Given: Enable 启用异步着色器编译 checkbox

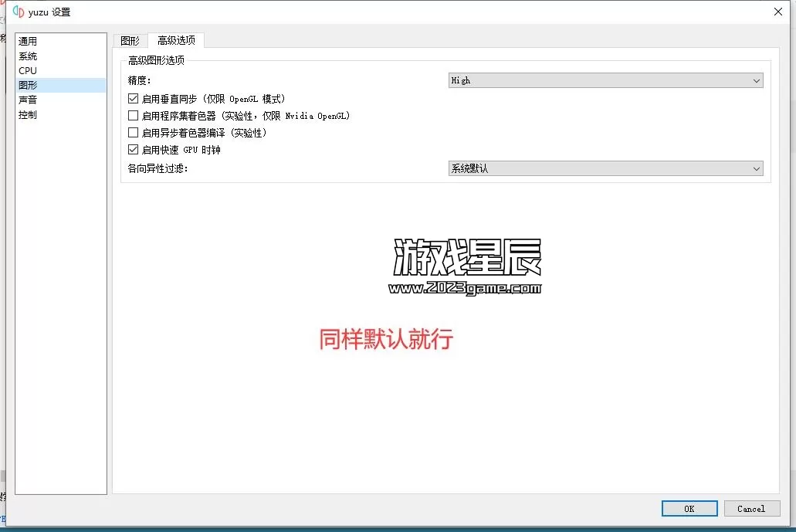Looking at the screenshot, I should coord(134,133).
